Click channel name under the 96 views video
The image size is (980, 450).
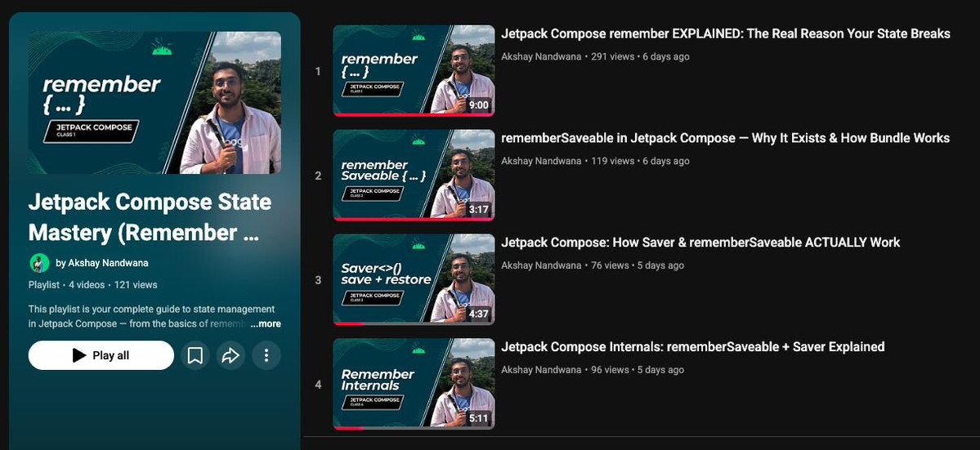pos(541,369)
